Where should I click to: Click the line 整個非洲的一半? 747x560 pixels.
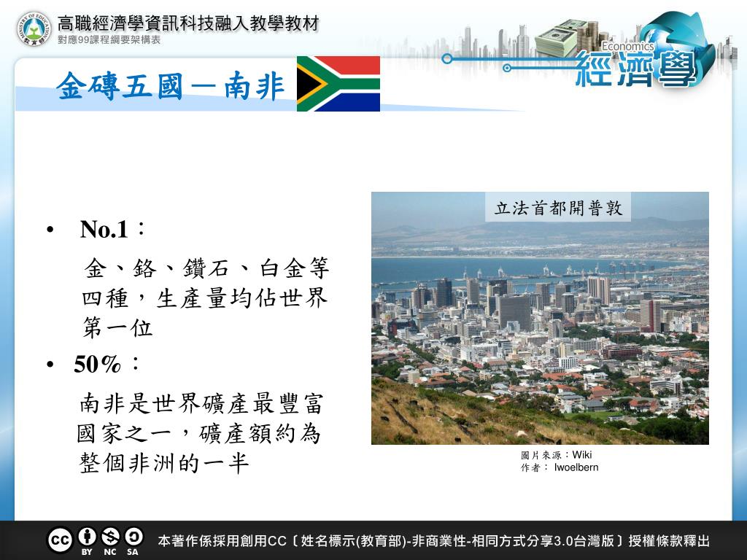click(164, 463)
